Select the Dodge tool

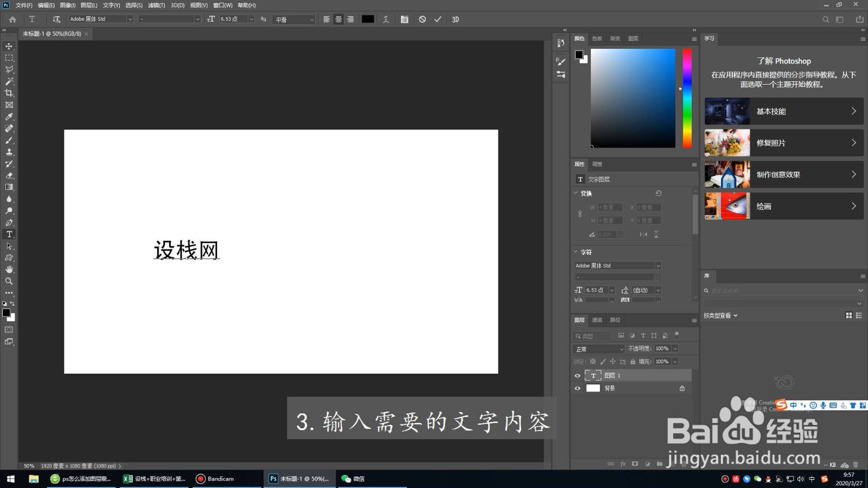coord(9,211)
